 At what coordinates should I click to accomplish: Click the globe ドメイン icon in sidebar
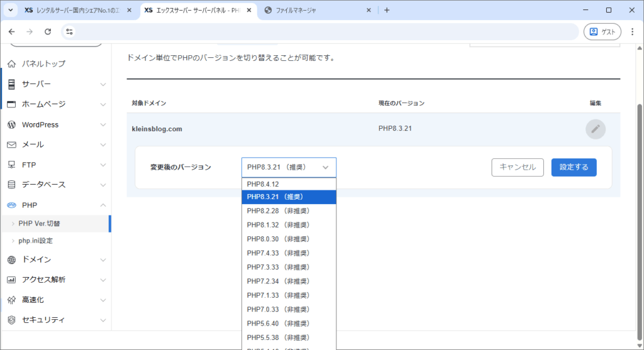(11, 260)
